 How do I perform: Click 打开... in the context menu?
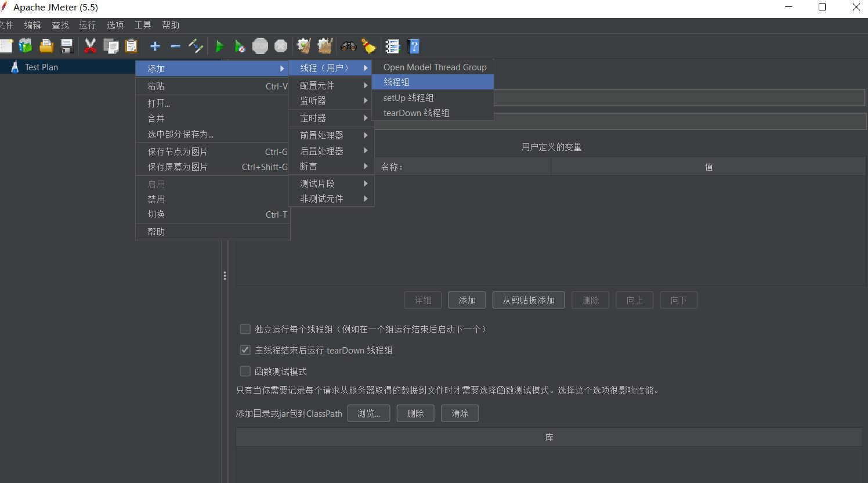[213, 103]
